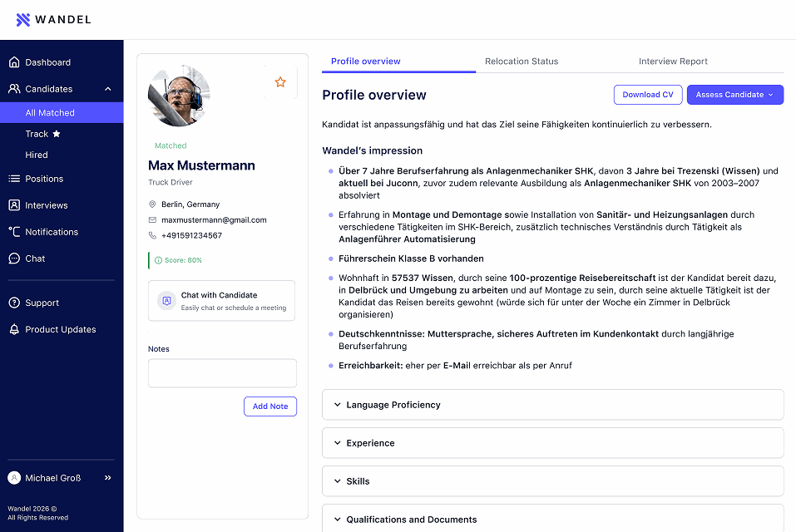The image size is (796, 532).
Task: Click the Product Updates bell icon
Action: (x=14, y=330)
